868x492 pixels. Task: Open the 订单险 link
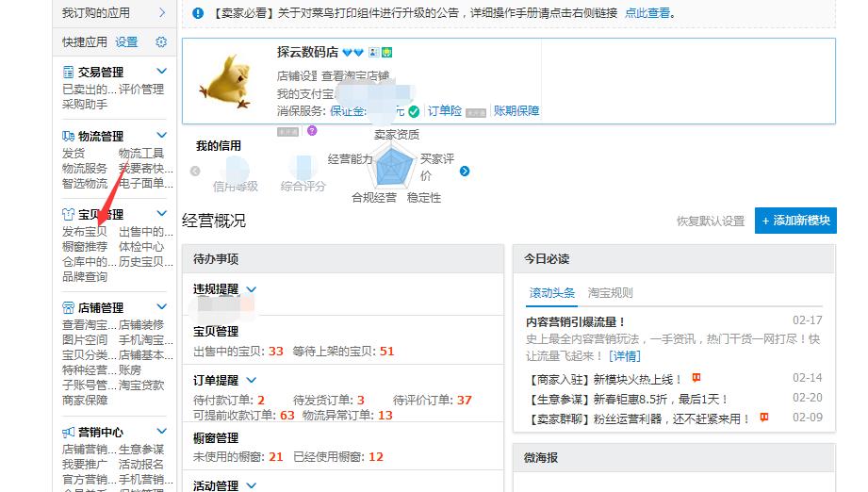pyautogui.click(x=445, y=110)
